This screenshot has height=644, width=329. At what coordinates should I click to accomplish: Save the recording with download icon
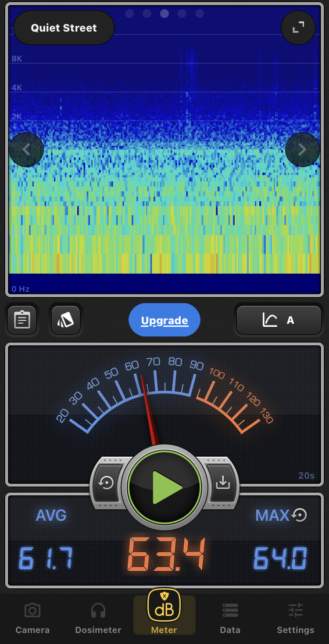coord(223,483)
